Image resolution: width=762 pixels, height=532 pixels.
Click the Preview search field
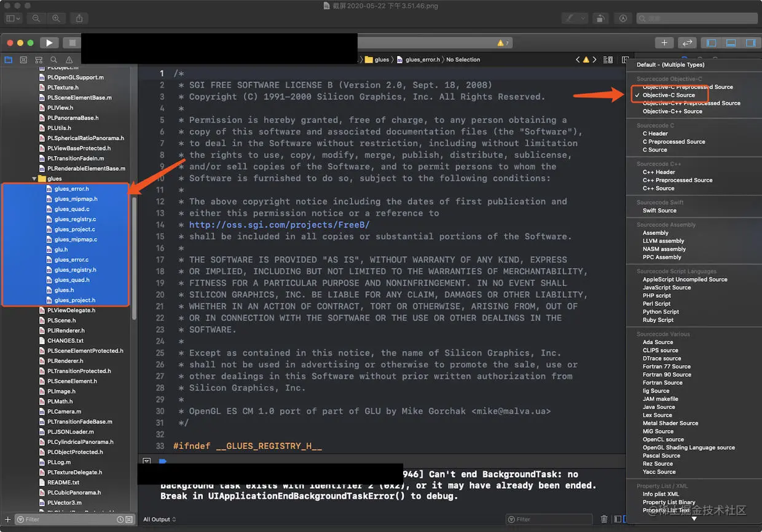(x=696, y=18)
